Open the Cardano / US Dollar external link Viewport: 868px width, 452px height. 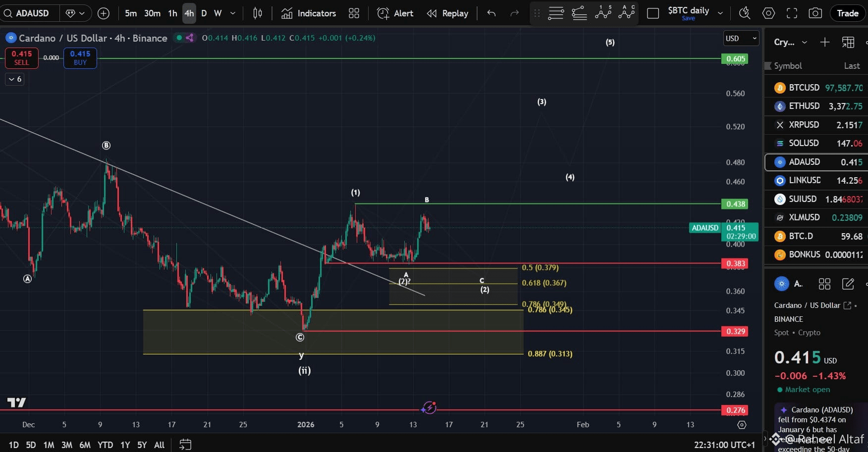pyautogui.click(x=847, y=305)
